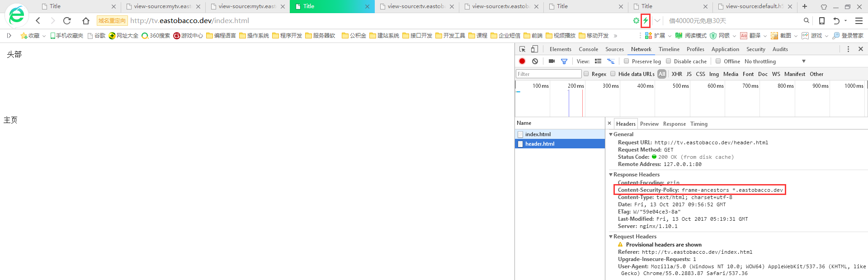The width and height of the screenshot is (868, 280).
Task: Open the No throttling dropdown
Action: tap(775, 61)
